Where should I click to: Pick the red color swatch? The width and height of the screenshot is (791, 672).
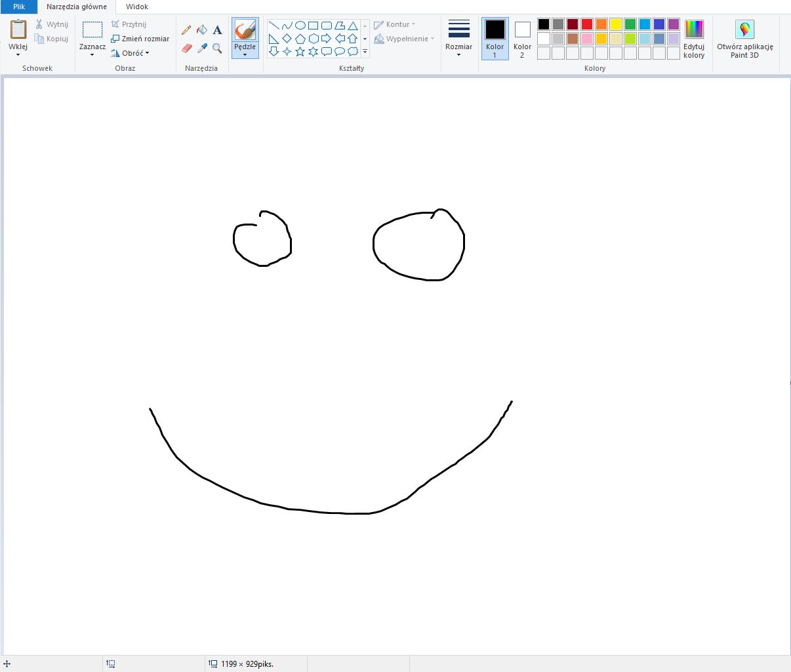point(587,24)
